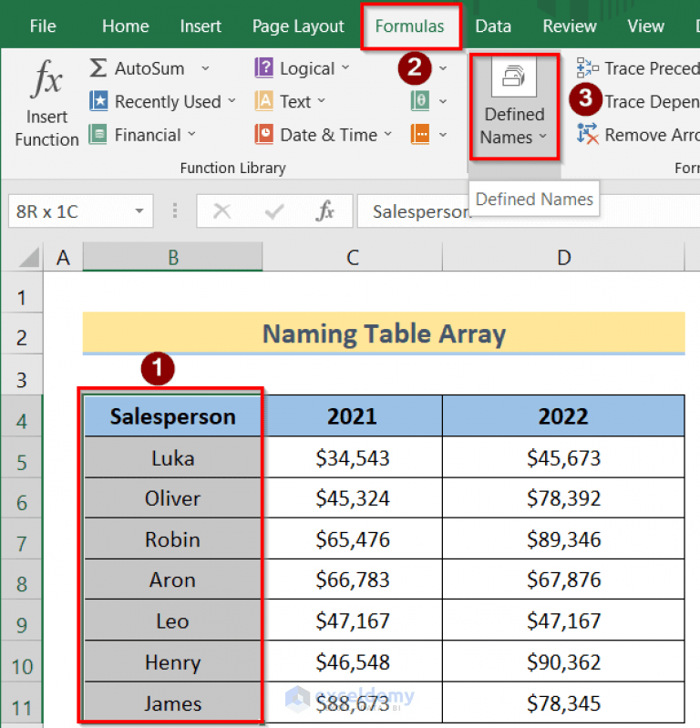Click the Financial functions icon
Screen dimensions: 700x728
98,135
